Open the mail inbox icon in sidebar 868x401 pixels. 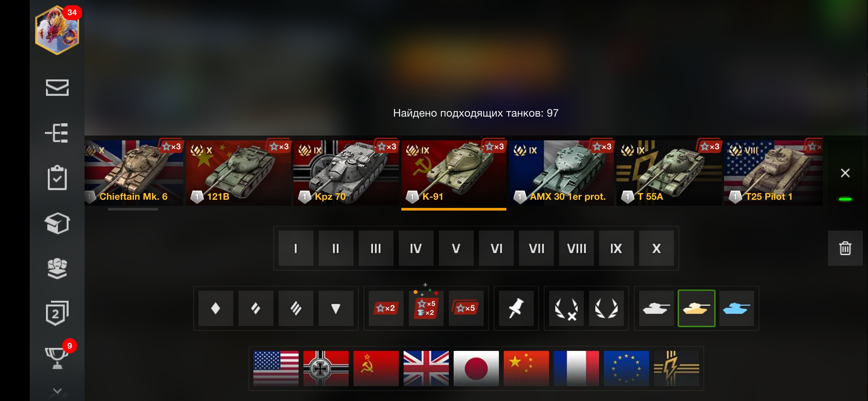(x=57, y=88)
